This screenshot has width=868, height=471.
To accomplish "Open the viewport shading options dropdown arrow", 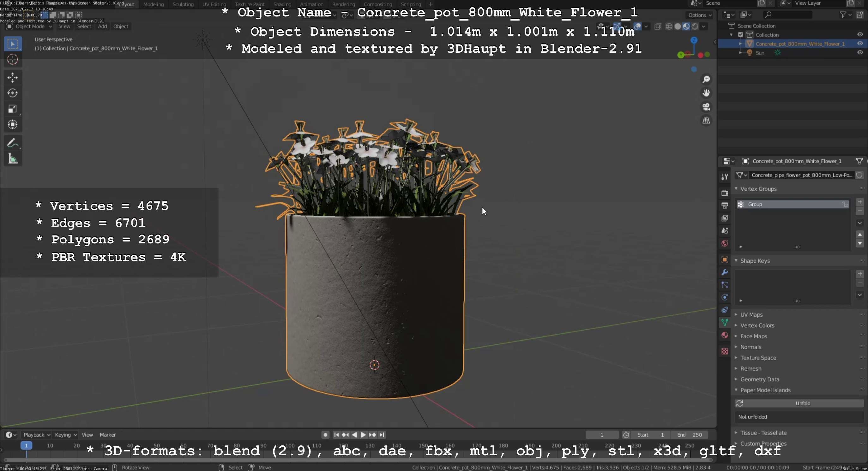I will 703,27.
